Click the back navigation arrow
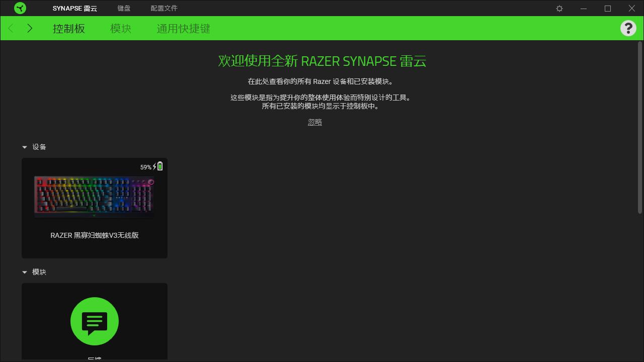 point(11,28)
